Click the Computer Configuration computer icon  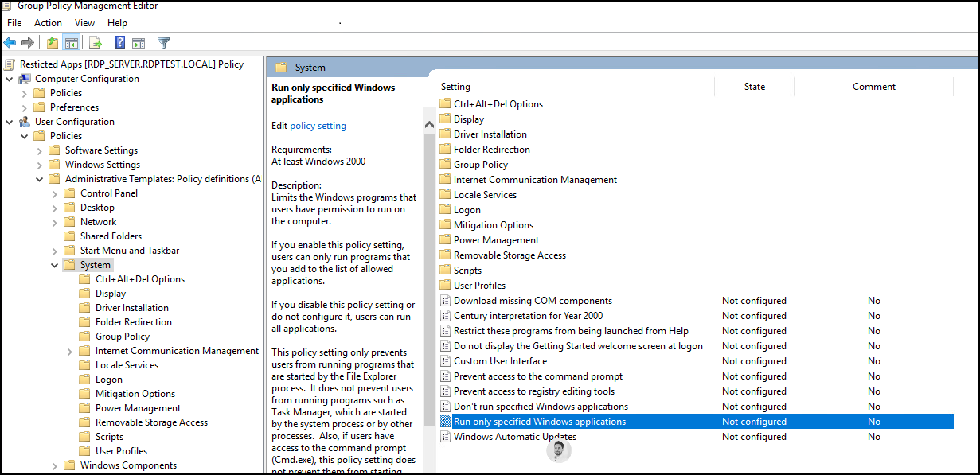pyautogui.click(x=25, y=79)
